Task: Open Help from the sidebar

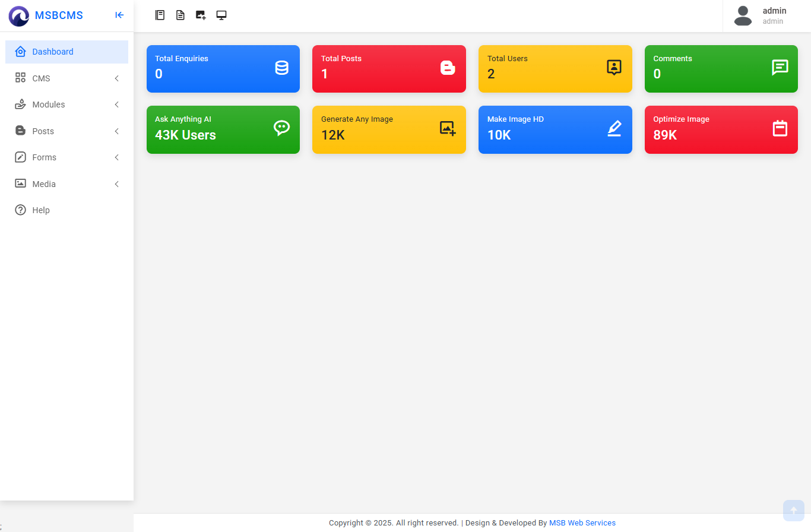Action: click(x=41, y=210)
